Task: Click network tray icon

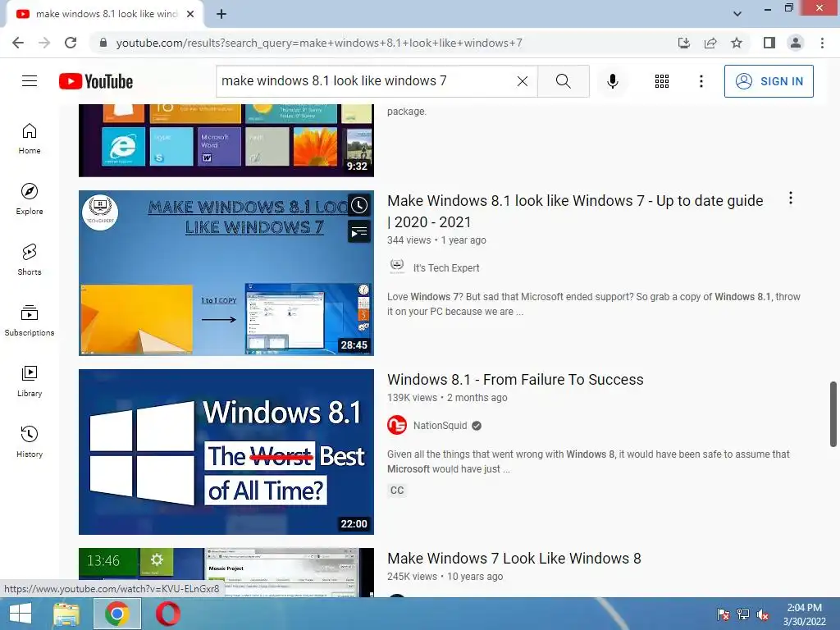Action: (743, 615)
